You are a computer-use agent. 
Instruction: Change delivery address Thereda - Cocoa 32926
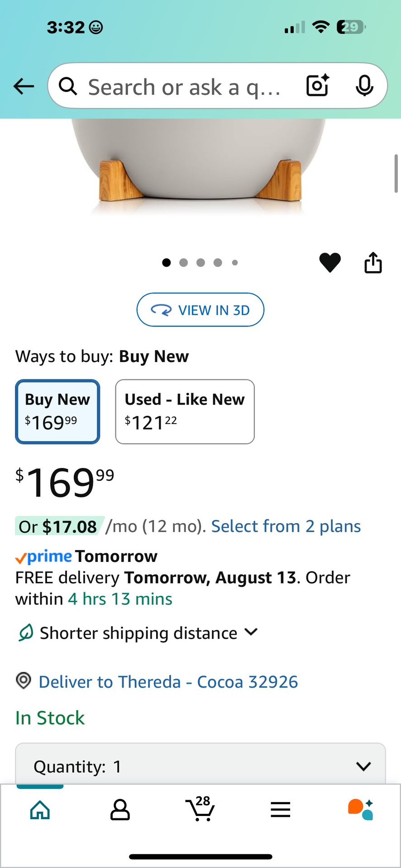coord(168,682)
